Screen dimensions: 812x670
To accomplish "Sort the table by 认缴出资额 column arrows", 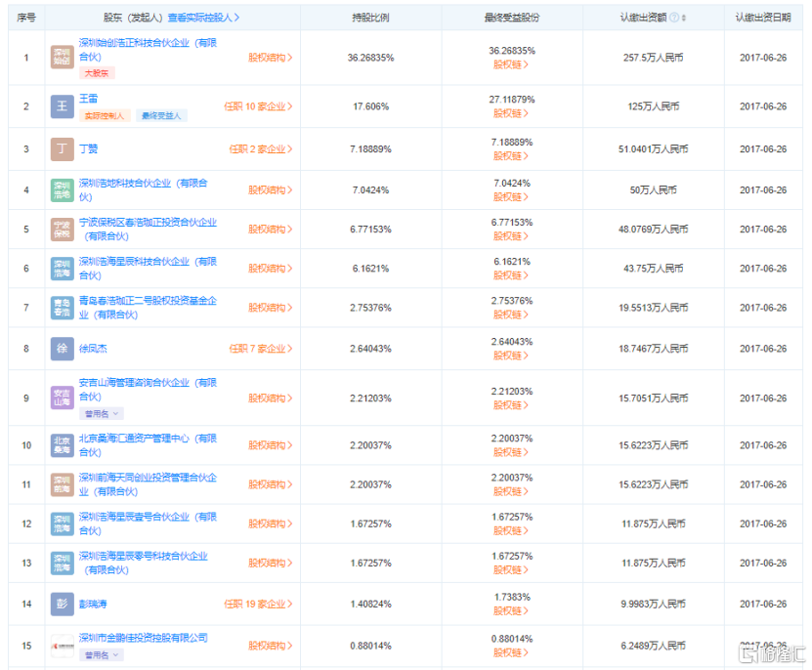I will pos(684,18).
